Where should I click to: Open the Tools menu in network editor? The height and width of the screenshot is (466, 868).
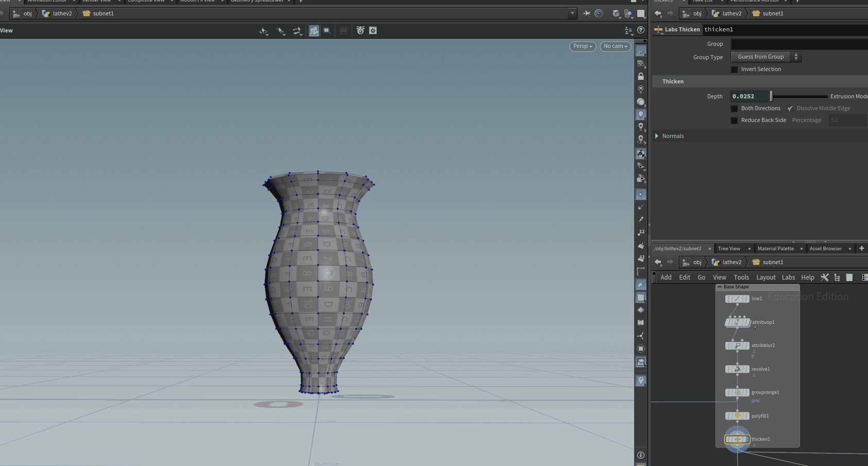(x=741, y=277)
